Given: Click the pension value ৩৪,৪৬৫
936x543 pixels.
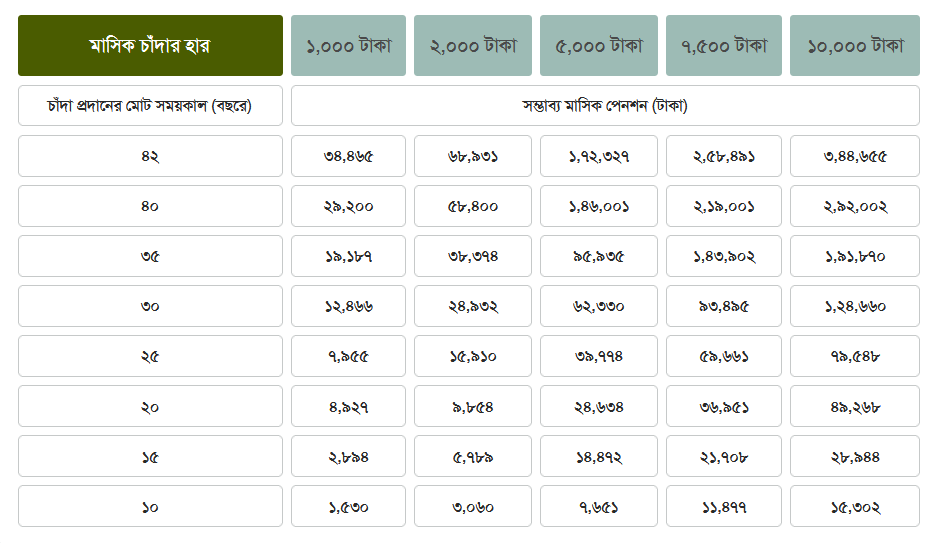Looking at the screenshot, I should (x=348, y=156).
